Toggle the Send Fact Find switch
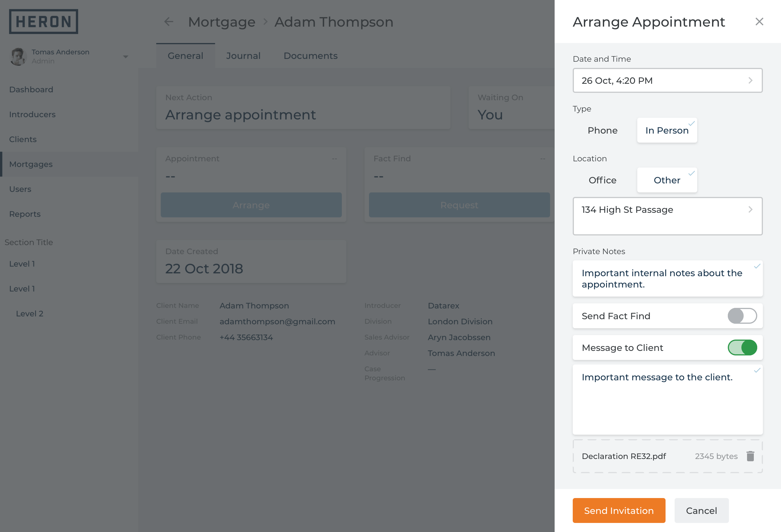Image resolution: width=781 pixels, height=532 pixels. click(x=742, y=316)
